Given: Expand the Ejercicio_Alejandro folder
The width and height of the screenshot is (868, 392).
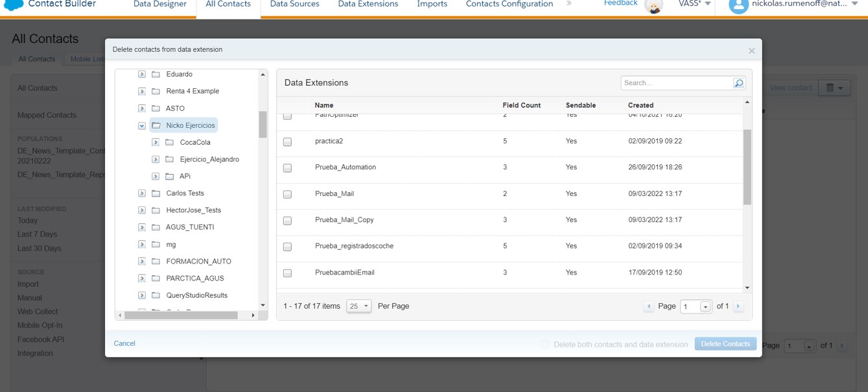Looking at the screenshot, I should pyautogui.click(x=156, y=160).
